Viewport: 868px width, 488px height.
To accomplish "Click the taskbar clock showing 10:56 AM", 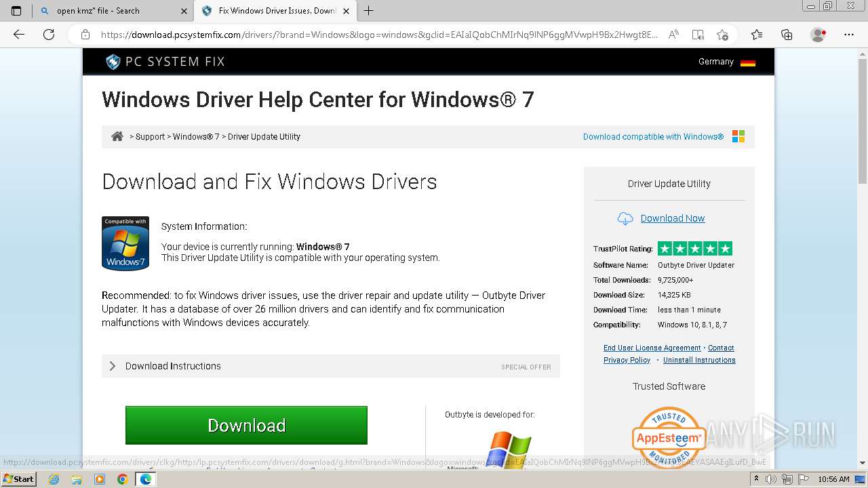I will (833, 479).
